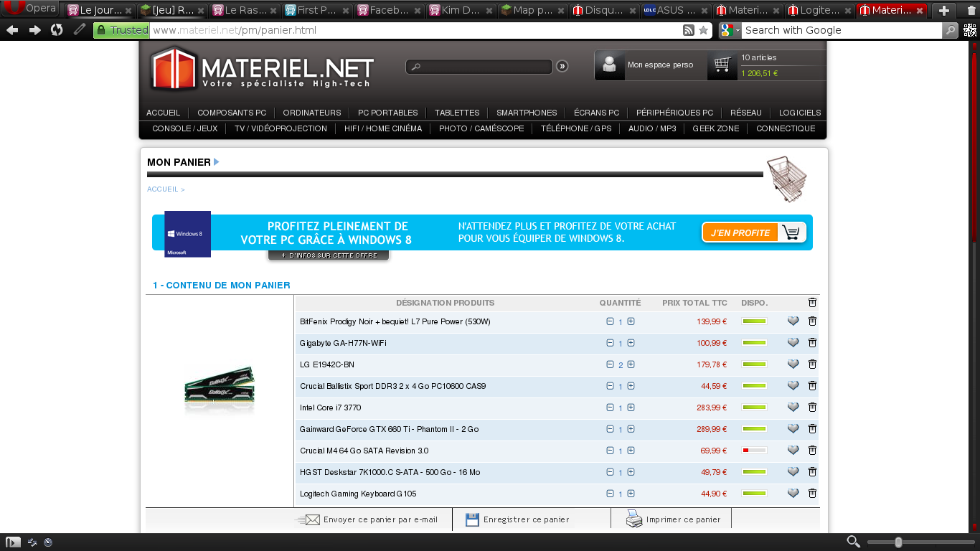980x551 pixels.
Task: Open + D'INFOS SUR CETTE OFFRE
Action: coord(329,255)
